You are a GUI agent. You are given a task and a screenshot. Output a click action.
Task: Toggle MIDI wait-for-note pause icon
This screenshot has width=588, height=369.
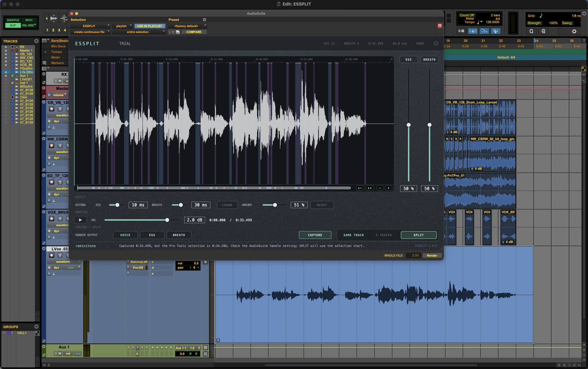(461, 31)
